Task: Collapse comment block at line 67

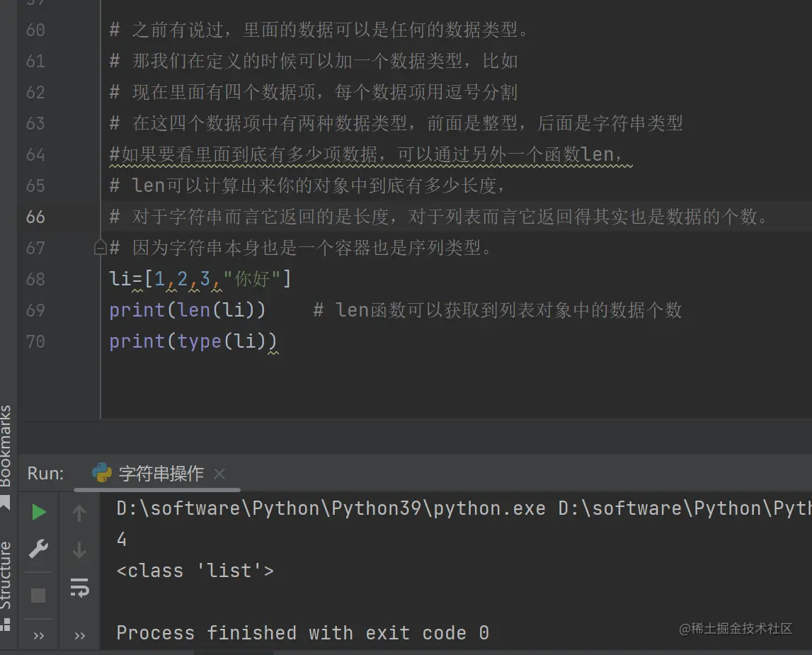Action: 100,248
